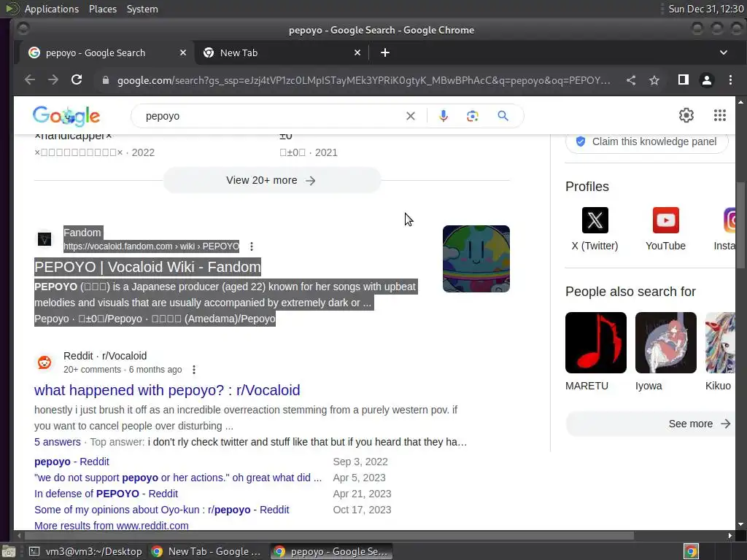Open the X (Twitter) profile
This screenshot has height=560, width=747.
[595, 229]
